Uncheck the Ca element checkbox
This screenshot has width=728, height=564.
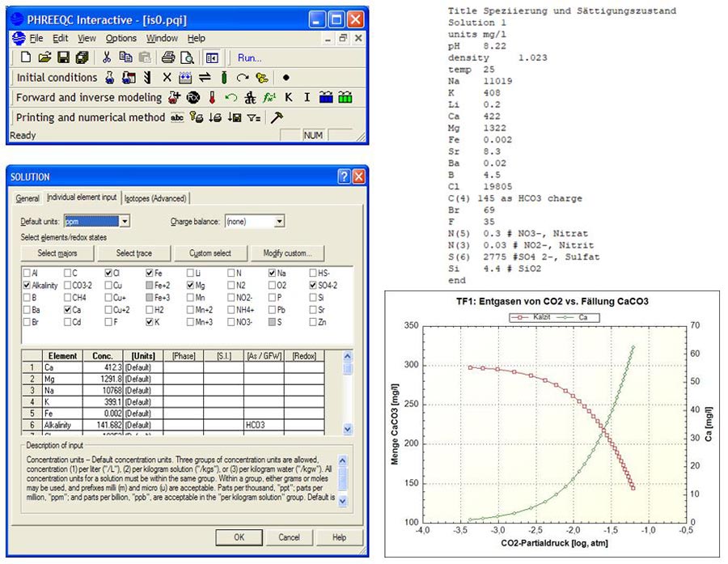coord(68,310)
